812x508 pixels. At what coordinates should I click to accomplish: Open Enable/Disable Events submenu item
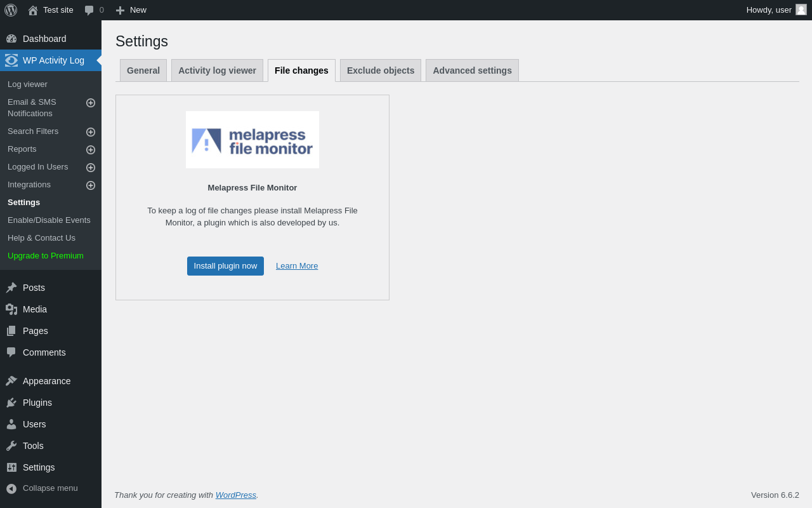pos(49,220)
